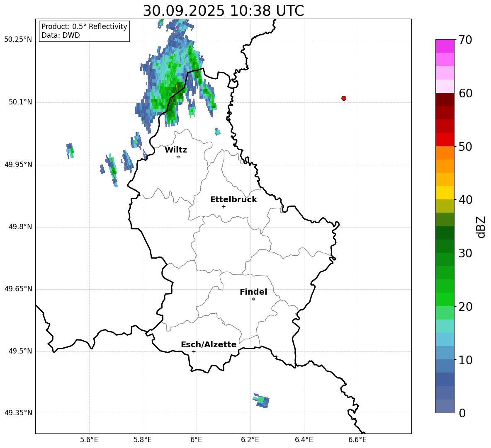
Task: Click the 'Ettelbruck' city label
Action: tap(233, 200)
